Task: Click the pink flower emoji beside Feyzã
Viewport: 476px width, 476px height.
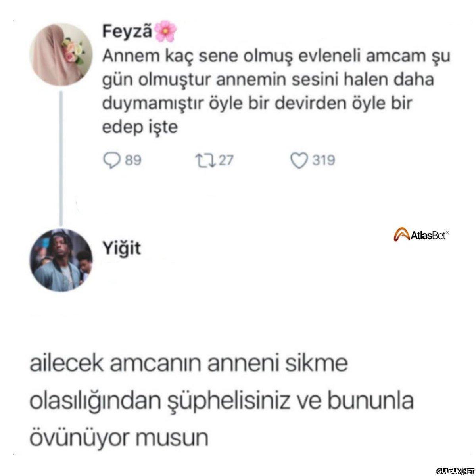Action: tap(165, 32)
